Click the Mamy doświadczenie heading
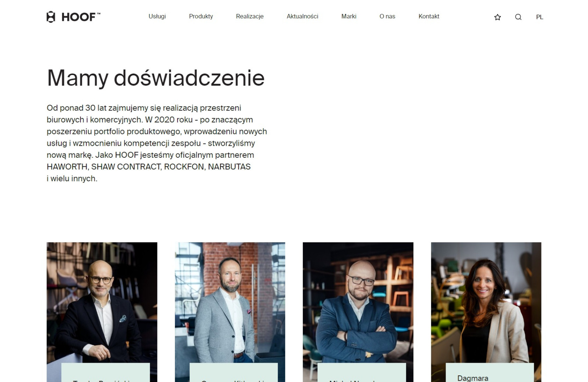 [x=156, y=78]
